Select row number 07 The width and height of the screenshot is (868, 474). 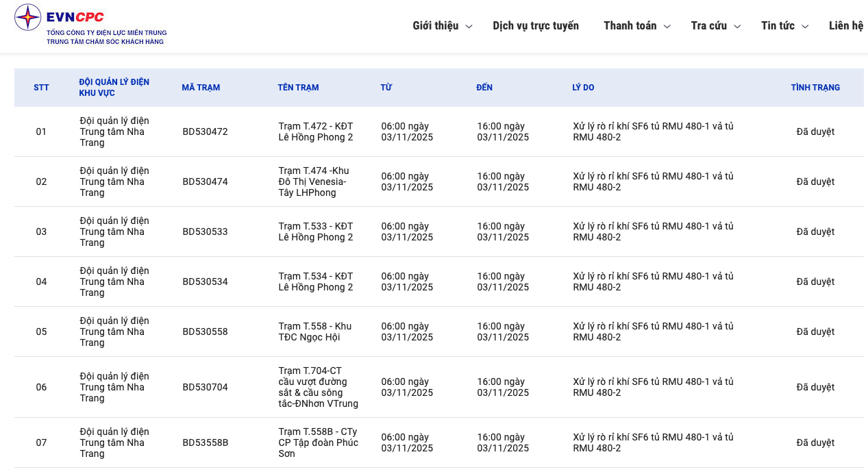click(41, 442)
